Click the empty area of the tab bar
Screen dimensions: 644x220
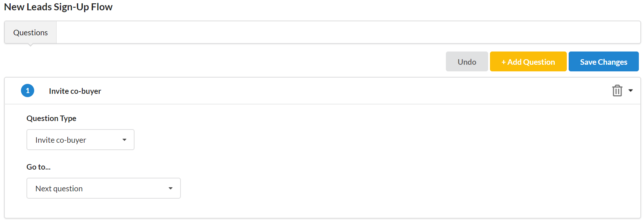[x=331, y=32]
